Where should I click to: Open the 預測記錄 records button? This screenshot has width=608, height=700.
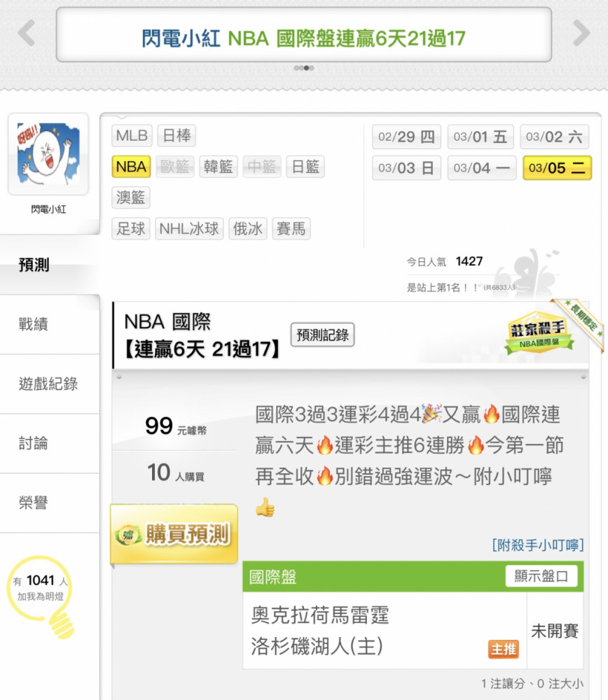322,335
